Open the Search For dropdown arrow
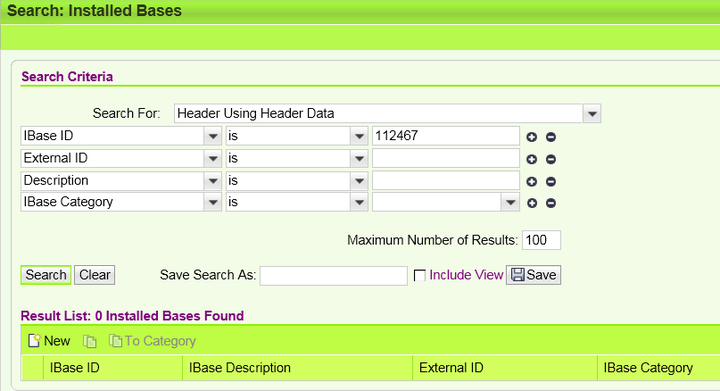The height and width of the screenshot is (391, 720). [x=592, y=113]
